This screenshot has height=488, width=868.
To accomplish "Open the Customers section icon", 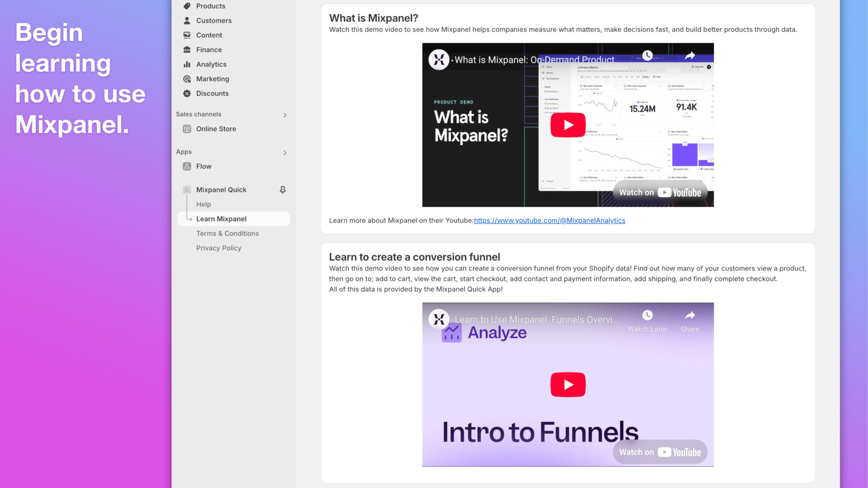I will point(187,21).
